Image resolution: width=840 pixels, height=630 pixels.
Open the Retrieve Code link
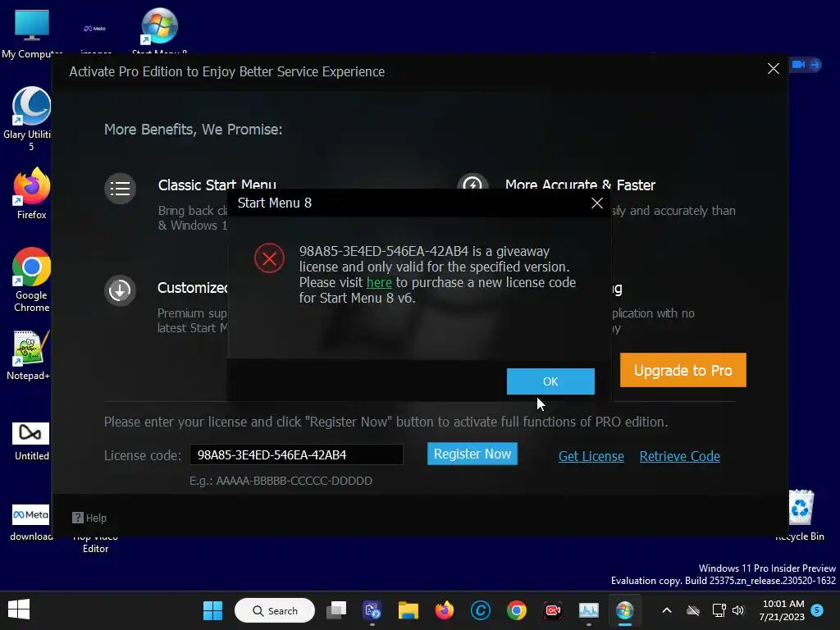pos(679,456)
